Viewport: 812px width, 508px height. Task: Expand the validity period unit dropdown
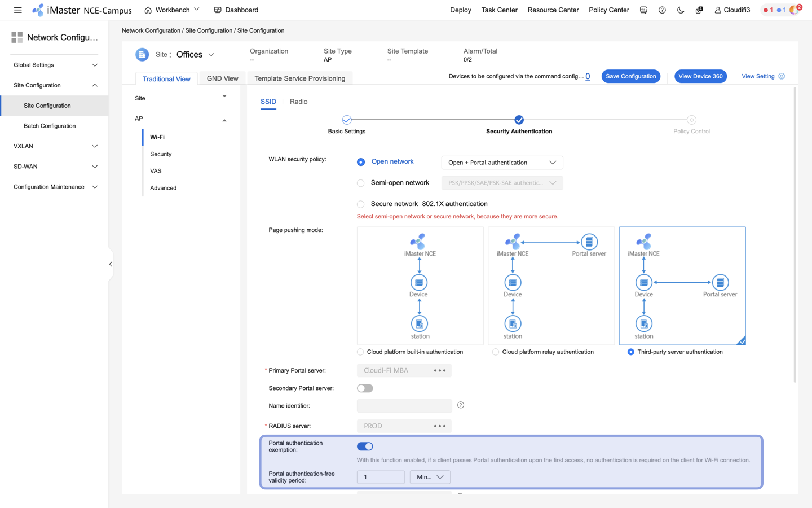point(430,478)
